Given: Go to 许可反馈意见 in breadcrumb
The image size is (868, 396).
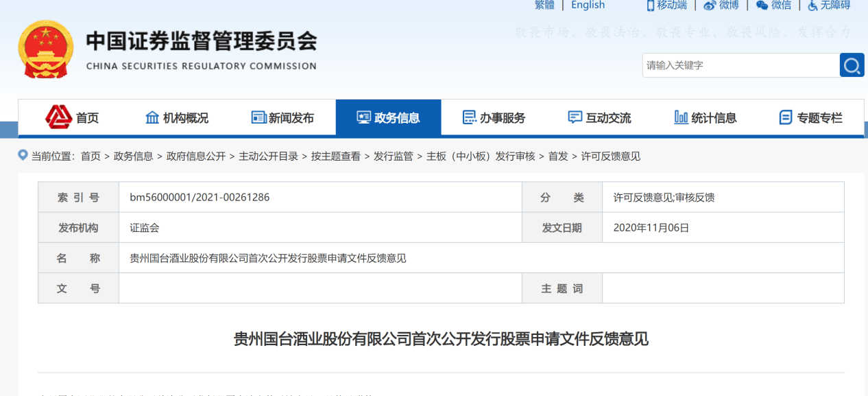Looking at the screenshot, I should tap(611, 156).
